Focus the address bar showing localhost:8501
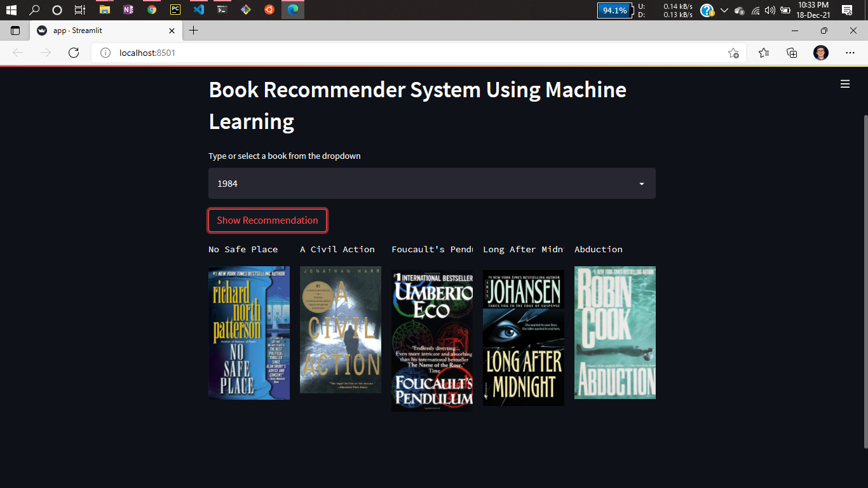Viewport: 868px width, 488px height. 419,53
